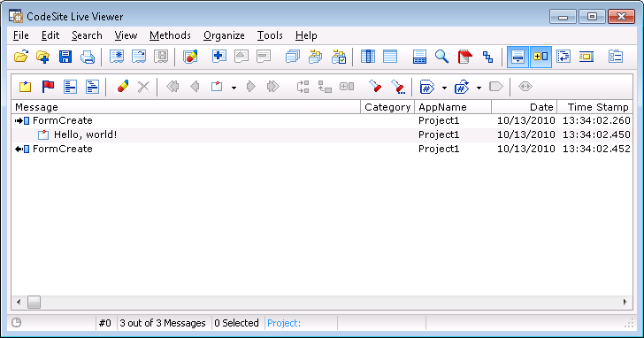Click the yellow note with pin icon
Image resolution: width=644 pixels, height=338 pixels.
tap(26, 86)
